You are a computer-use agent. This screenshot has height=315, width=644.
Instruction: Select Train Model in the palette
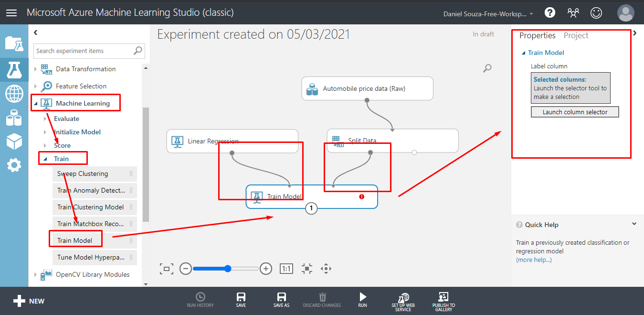[x=95, y=240]
